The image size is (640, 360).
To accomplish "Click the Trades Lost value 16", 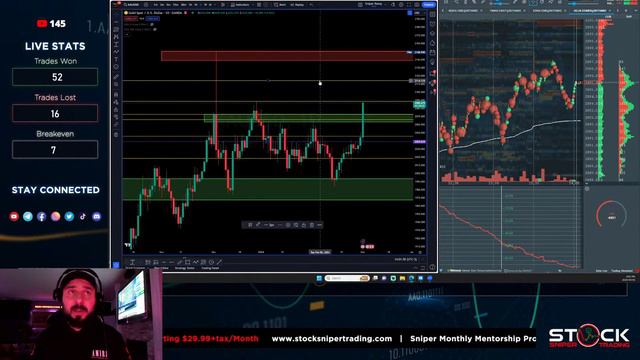I will pyautogui.click(x=55, y=113).
